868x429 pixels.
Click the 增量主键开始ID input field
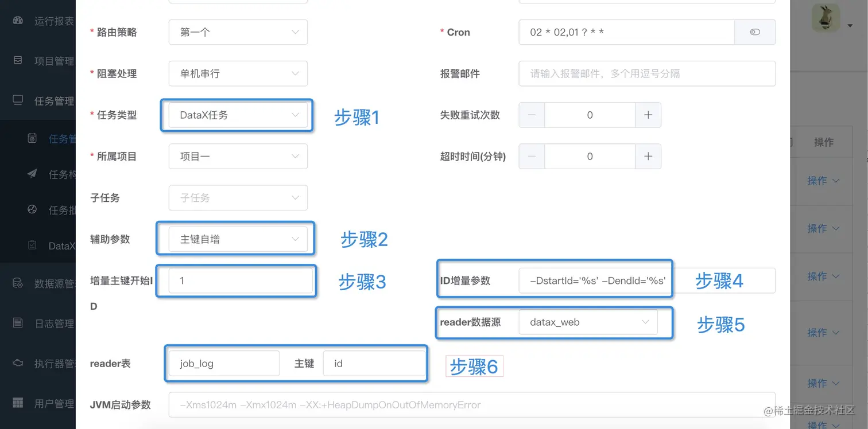pos(241,280)
